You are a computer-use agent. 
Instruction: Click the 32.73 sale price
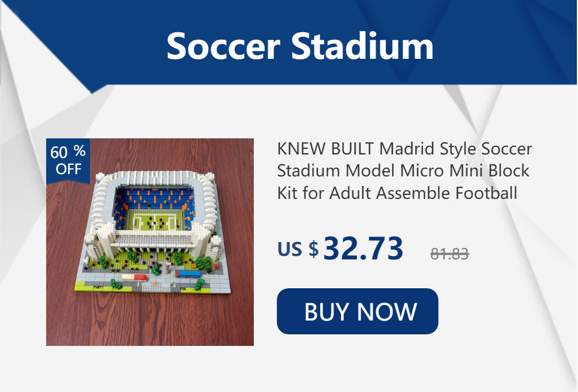click(363, 248)
